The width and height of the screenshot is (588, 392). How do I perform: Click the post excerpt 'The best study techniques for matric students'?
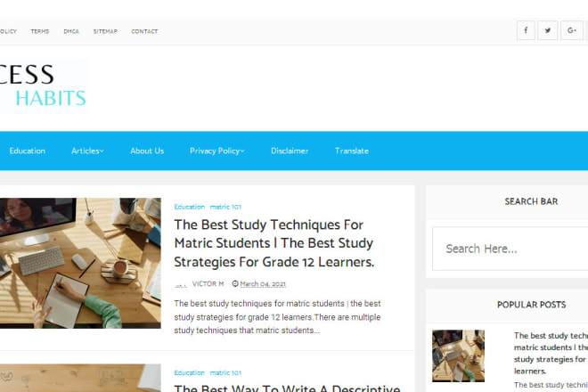tap(277, 317)
